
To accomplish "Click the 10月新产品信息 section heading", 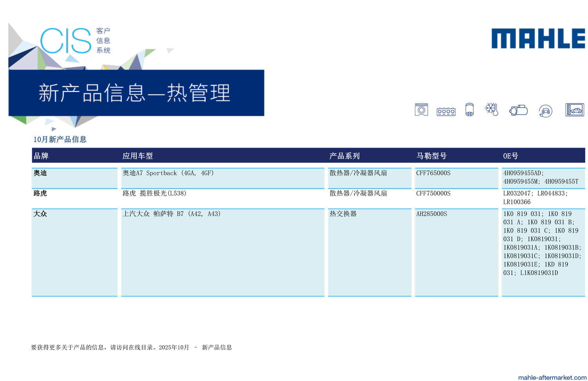I will coord(60,139).
